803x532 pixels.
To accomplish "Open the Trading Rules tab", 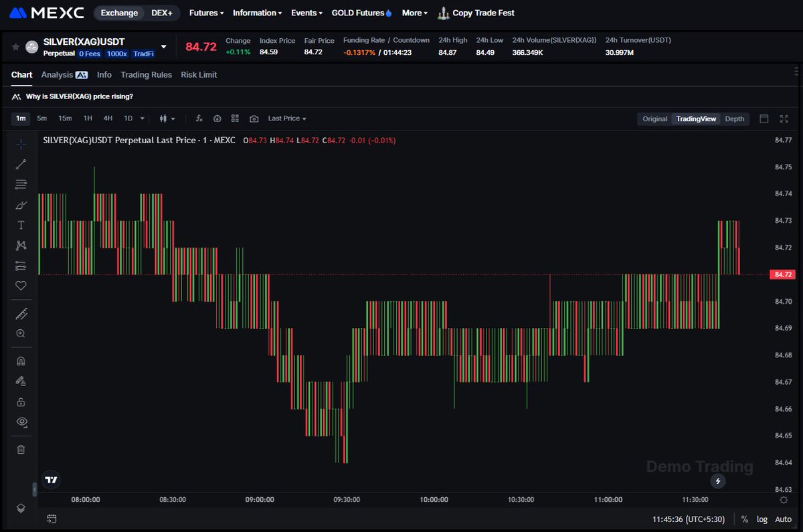I will (146, 75).
